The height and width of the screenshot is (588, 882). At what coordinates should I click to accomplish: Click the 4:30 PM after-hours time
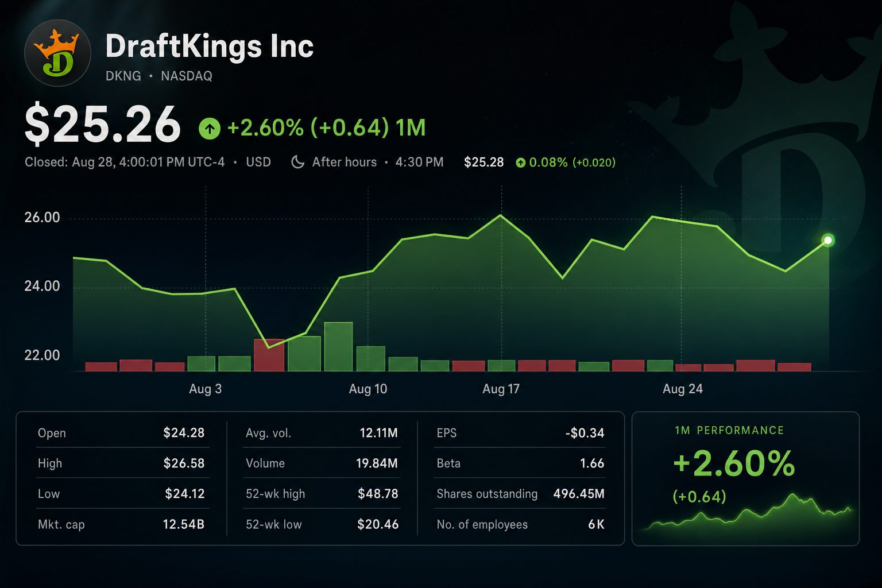419,162
